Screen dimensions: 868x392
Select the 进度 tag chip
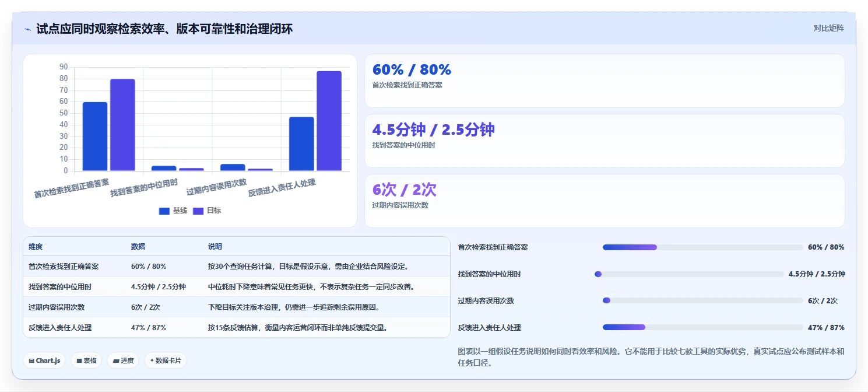[x=123, y=360]
